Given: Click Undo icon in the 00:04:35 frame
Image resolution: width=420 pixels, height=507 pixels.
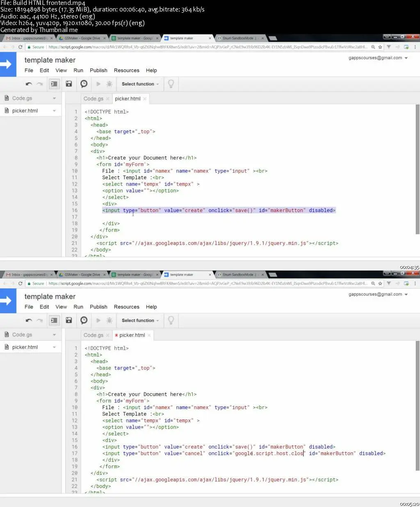Looking at the screenshot, I should pos(29,84).
